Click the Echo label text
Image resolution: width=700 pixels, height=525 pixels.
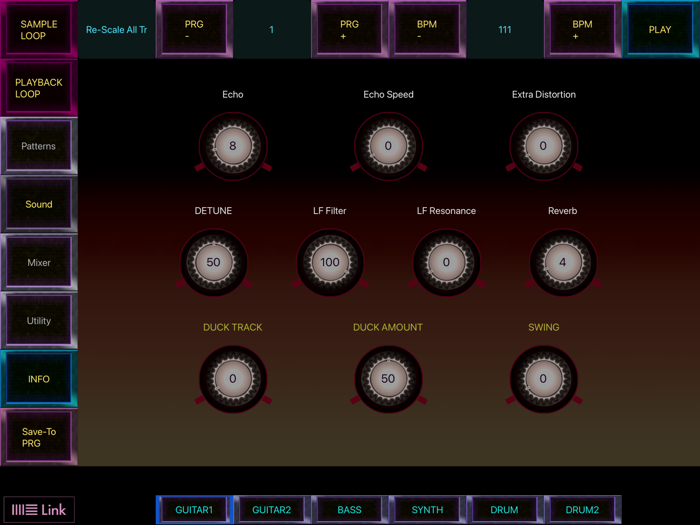[x=233, y=95]
